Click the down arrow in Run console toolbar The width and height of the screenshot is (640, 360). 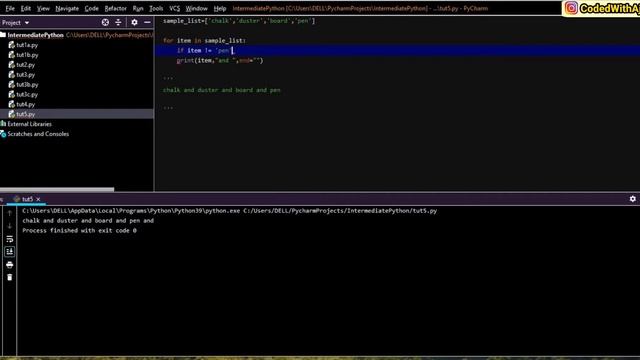(10, 226)
